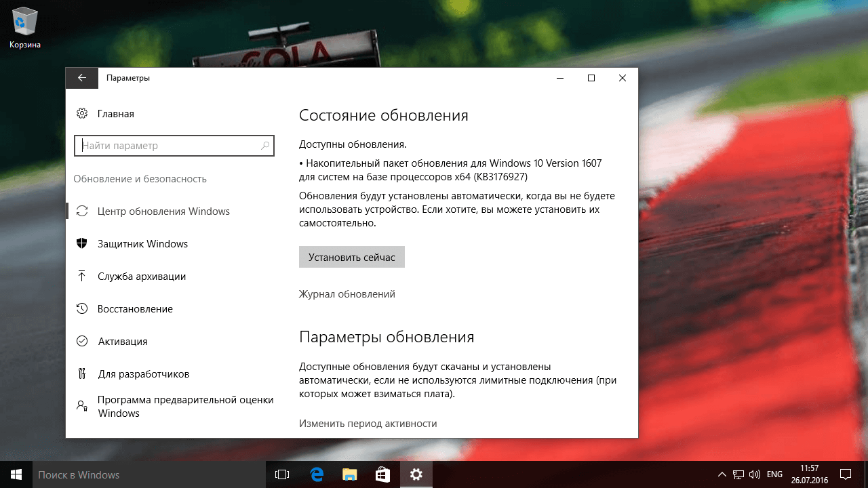Open Изменить период активности link
Viewport: 868px width, 488px height.
point(368,423)
